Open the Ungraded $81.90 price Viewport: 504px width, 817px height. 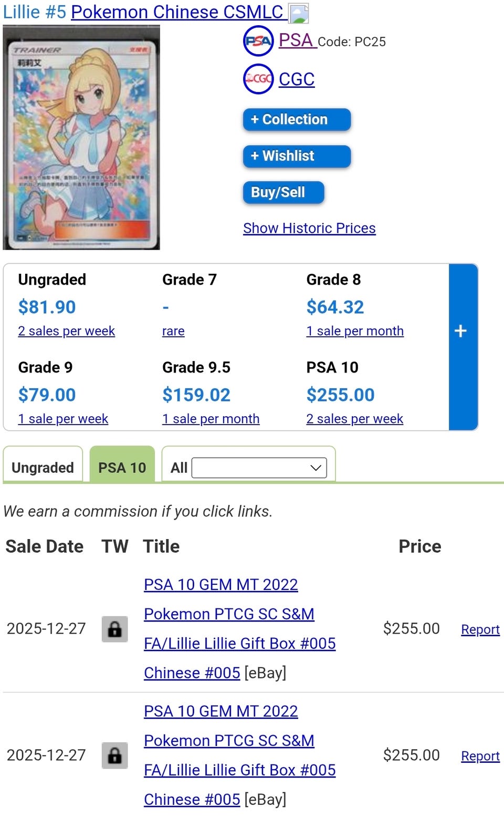[x=47, y=307]
